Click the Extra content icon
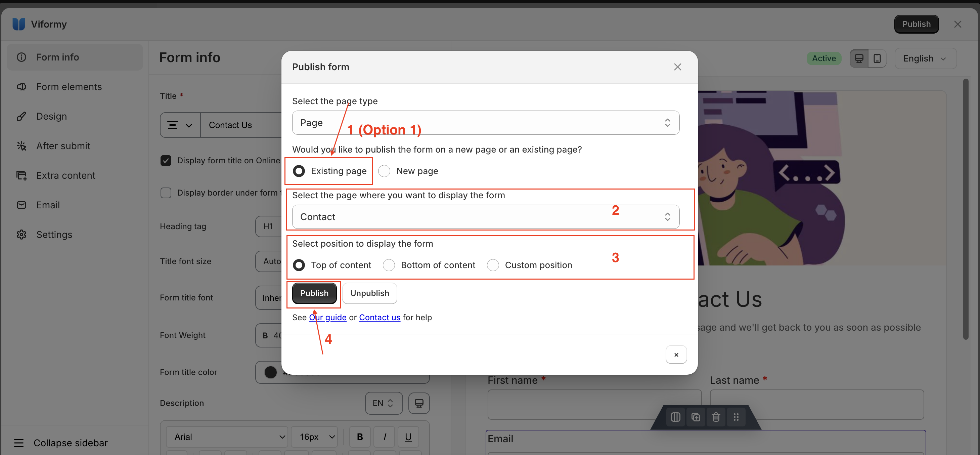This screenshot has width=980, height=455. click(21, 175)
